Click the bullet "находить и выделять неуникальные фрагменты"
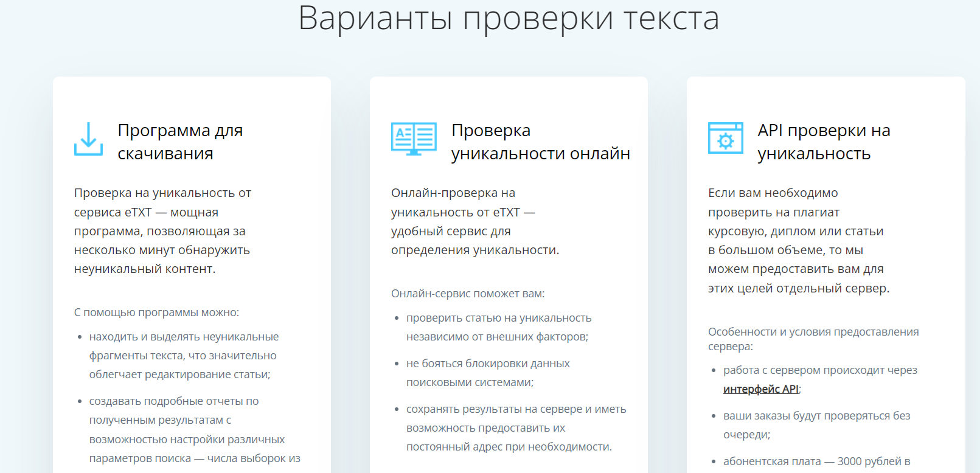 [x=184, y=356]
